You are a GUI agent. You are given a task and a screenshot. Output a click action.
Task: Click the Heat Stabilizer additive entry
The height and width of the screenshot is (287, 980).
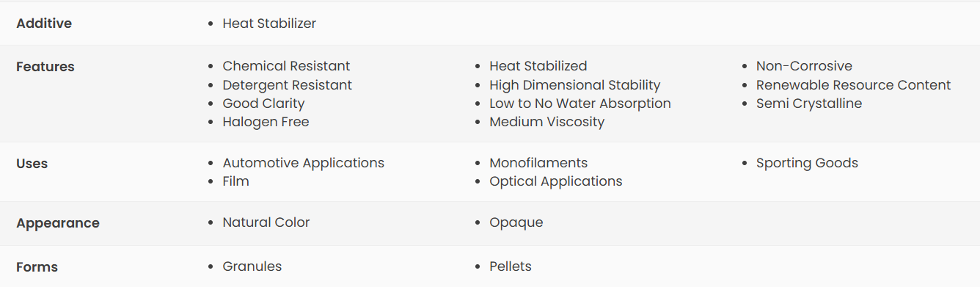click(269, 23)
